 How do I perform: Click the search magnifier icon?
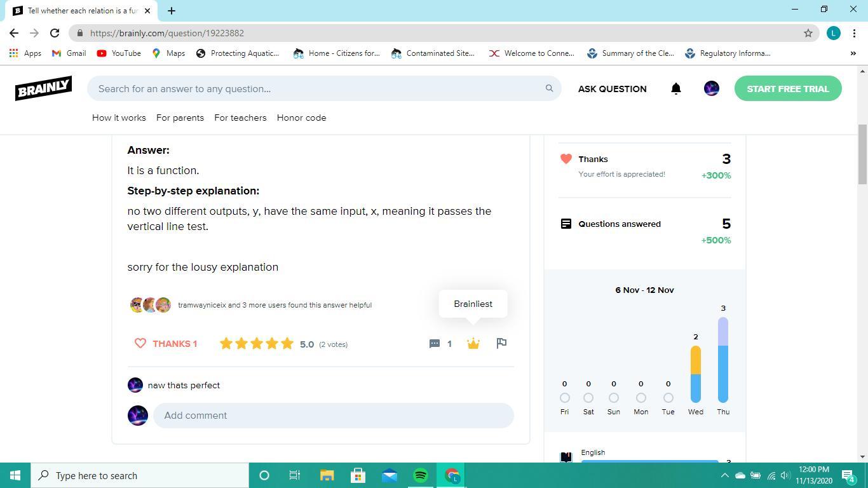[549, 88]
